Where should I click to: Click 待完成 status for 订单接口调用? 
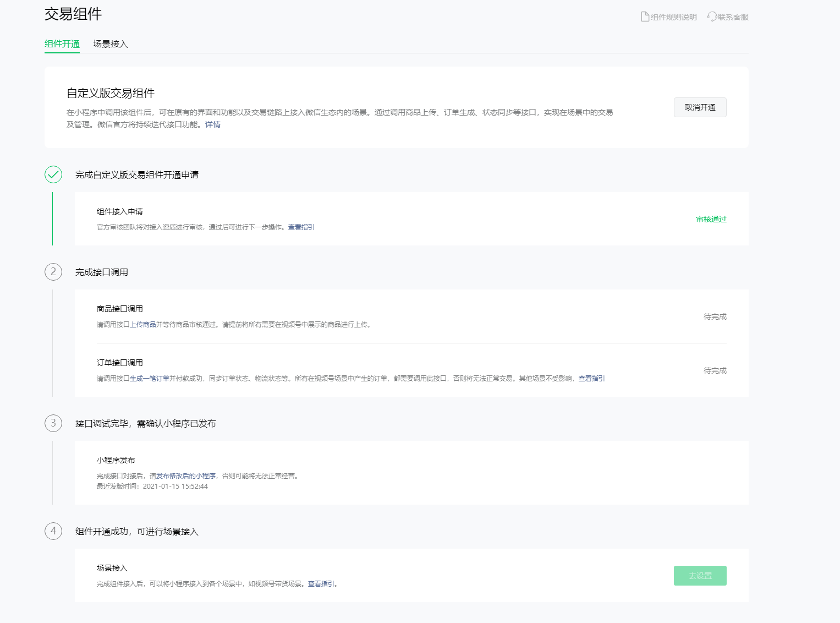pyautogui.click(x=715, y=370)
